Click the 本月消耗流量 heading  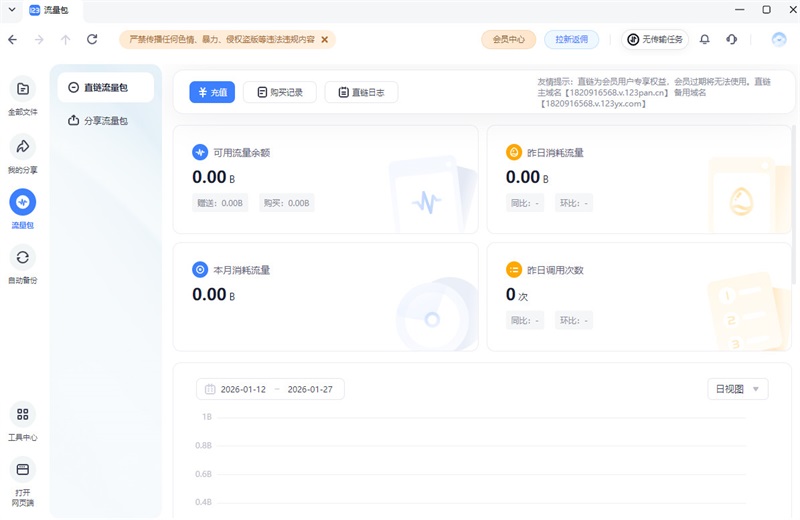[241, 270]
